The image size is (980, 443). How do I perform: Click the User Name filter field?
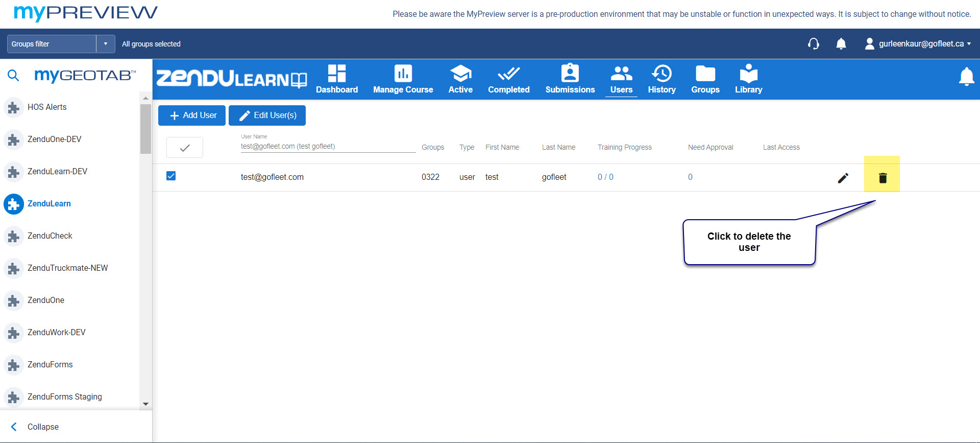pos(328,147)
